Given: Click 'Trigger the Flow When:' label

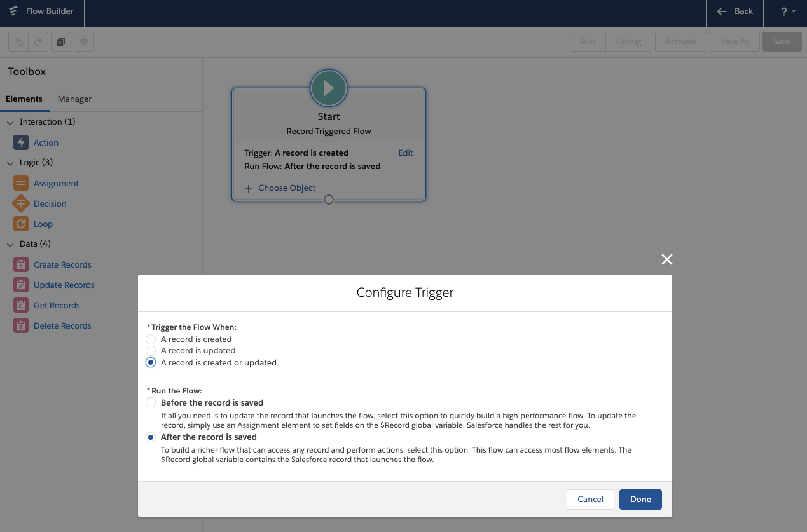Looking at the screenshot, I should [193, 327].
